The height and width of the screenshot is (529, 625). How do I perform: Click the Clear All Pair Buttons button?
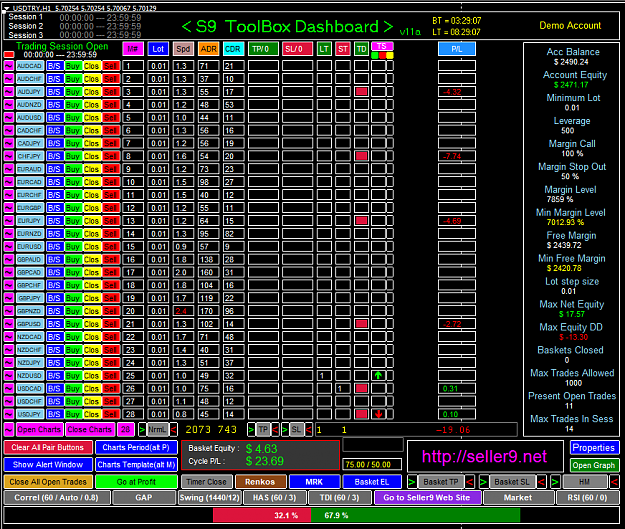[x=48, y=447]
